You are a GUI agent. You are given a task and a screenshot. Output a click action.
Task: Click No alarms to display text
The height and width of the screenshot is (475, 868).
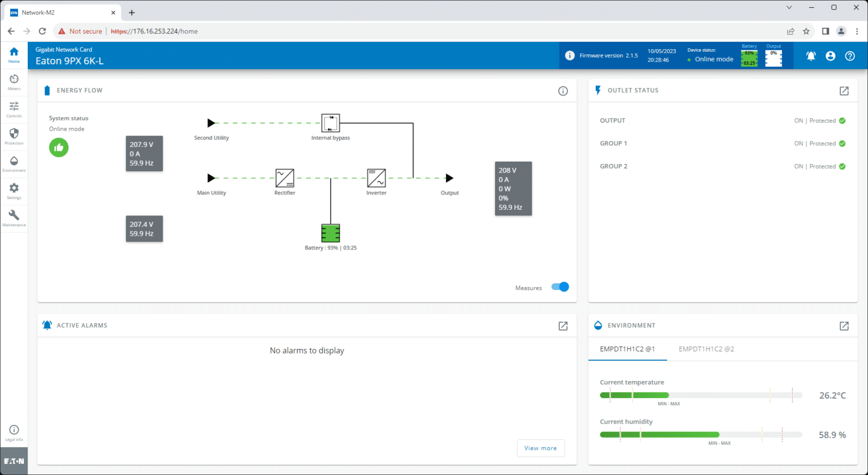[307, 351]
